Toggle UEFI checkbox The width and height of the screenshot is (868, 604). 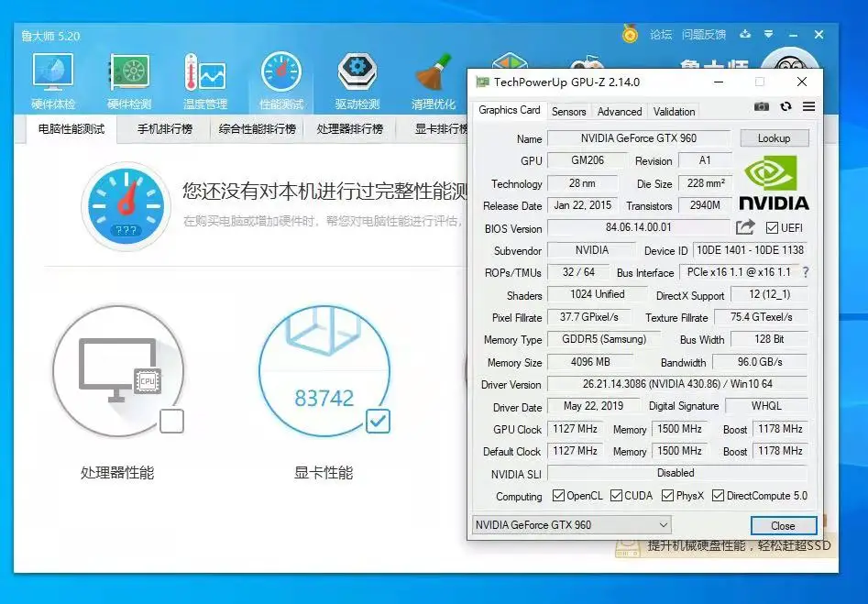773,227
